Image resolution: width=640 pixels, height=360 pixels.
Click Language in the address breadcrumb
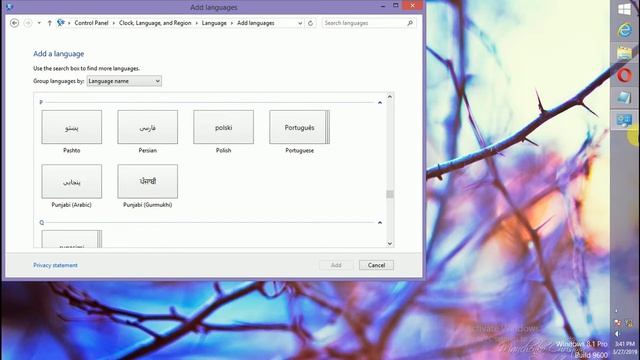click(x=214, y=23)
